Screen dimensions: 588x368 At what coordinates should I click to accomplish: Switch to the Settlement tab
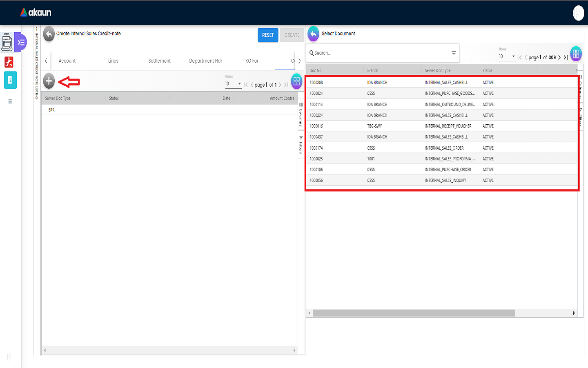click(159, 61)
